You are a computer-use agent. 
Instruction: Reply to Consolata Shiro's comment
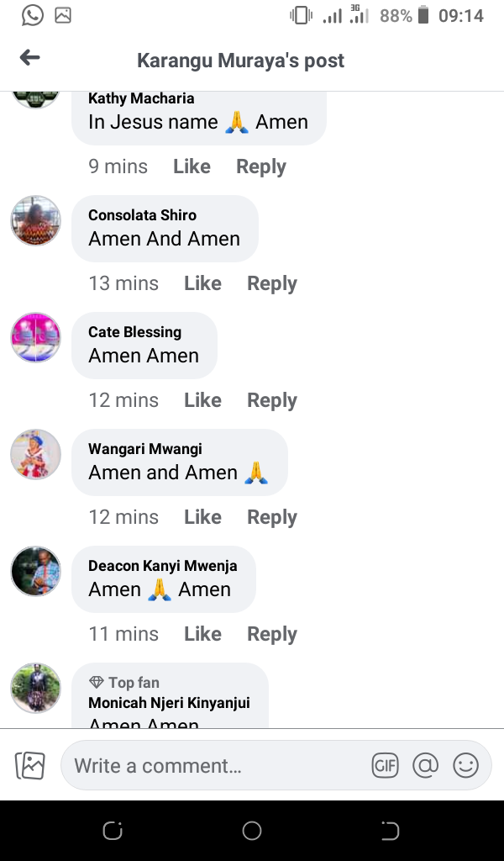click(272, 283)
